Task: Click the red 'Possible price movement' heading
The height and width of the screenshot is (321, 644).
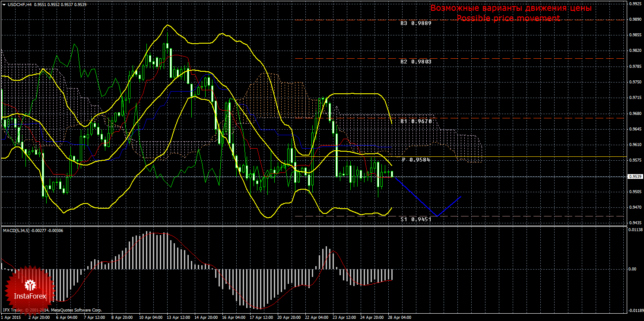Action: tap(508, 18)
